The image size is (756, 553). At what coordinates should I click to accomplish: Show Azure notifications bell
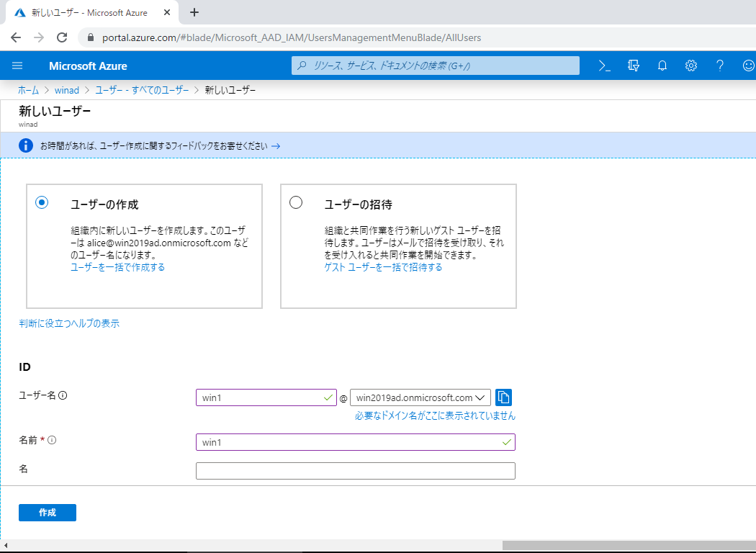(x=662, y=66)
